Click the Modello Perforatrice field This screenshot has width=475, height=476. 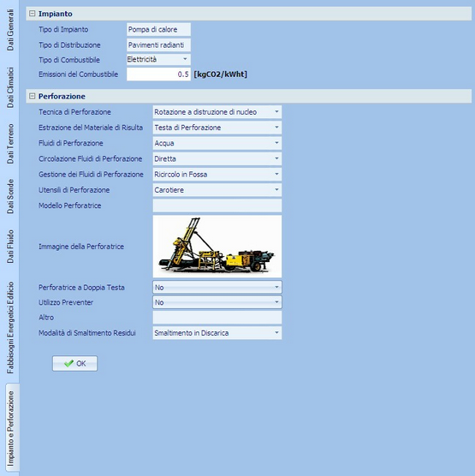[x=217, y=205]
